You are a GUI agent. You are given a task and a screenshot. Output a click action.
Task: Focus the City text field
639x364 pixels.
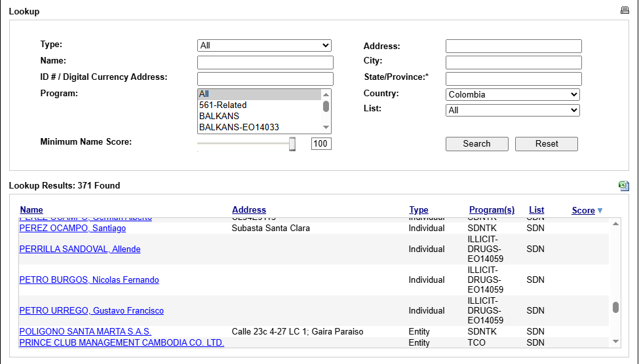tap(513, 63)
